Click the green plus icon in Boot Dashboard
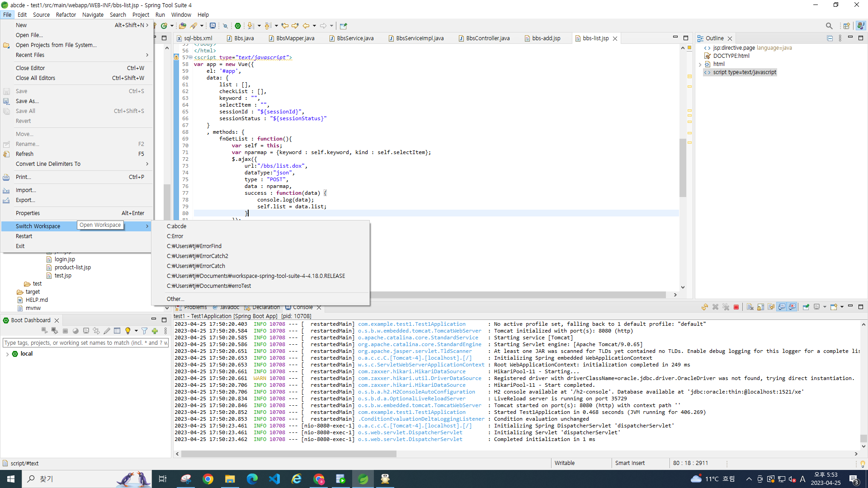The height and width of the screenshot is (488, 868). tap(155, 331)
